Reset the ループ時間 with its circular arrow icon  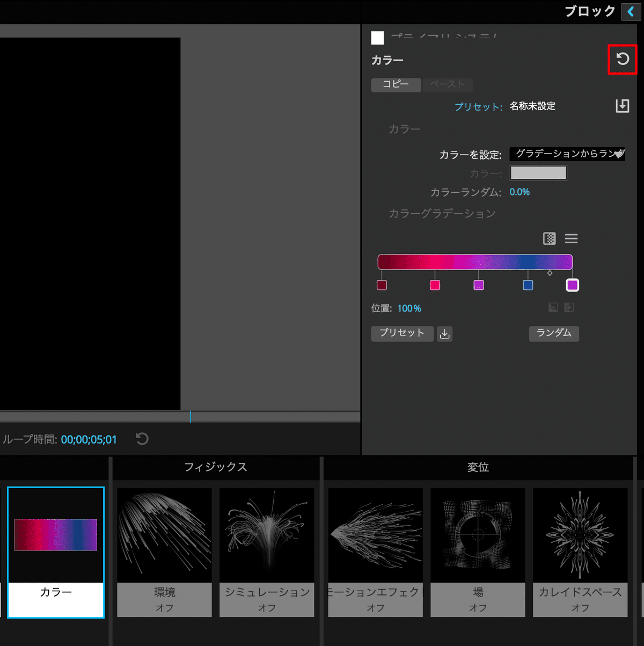pyautogui.click(x=142, y=439)
